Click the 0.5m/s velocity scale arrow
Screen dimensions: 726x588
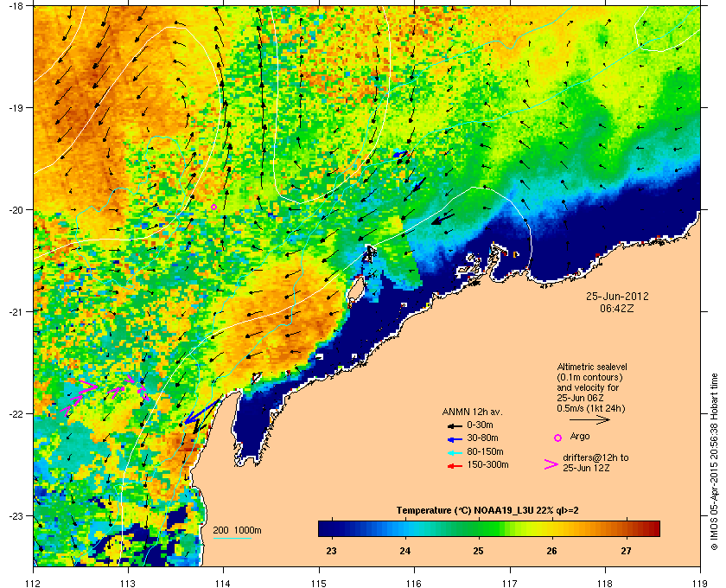(589, 420)
